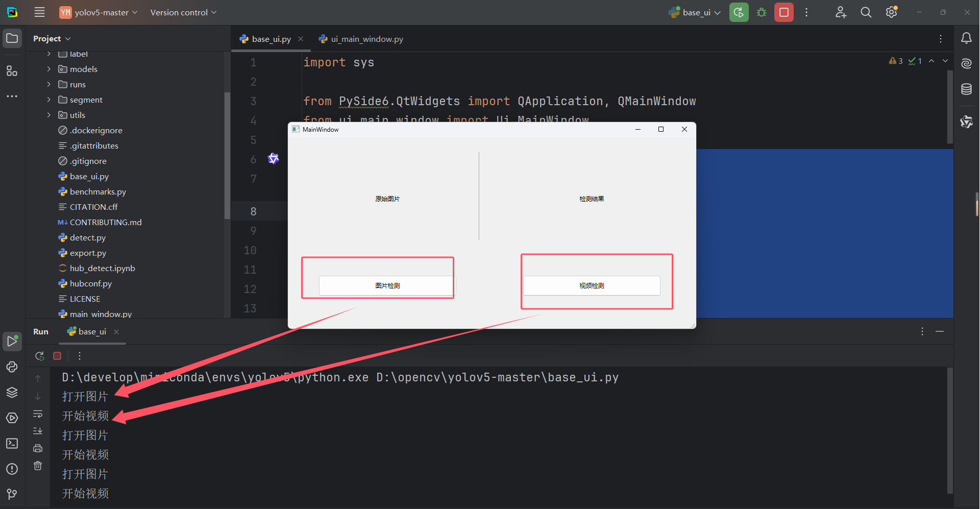This screenshot has height=509, width=980.
Task: Open the Terminal tool window
Action: pyautogui.click(x=12, y=443)
